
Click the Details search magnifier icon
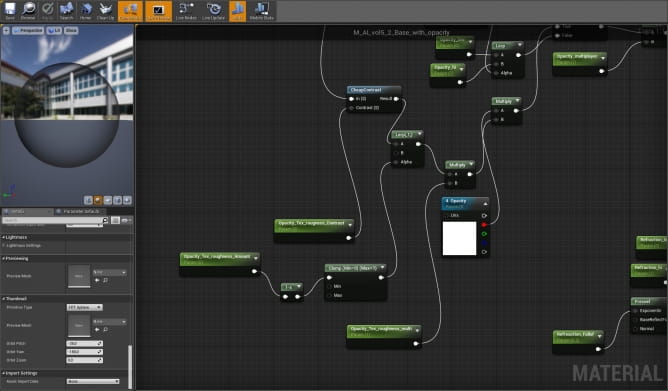(x=105, y=220)
